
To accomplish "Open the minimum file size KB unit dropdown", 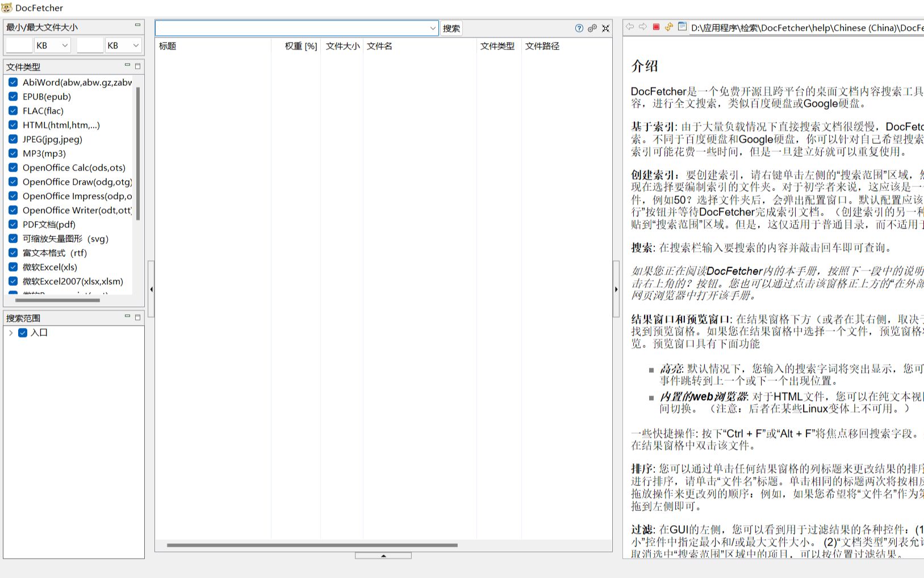I will pyautogui.click(x=52, y=45).
